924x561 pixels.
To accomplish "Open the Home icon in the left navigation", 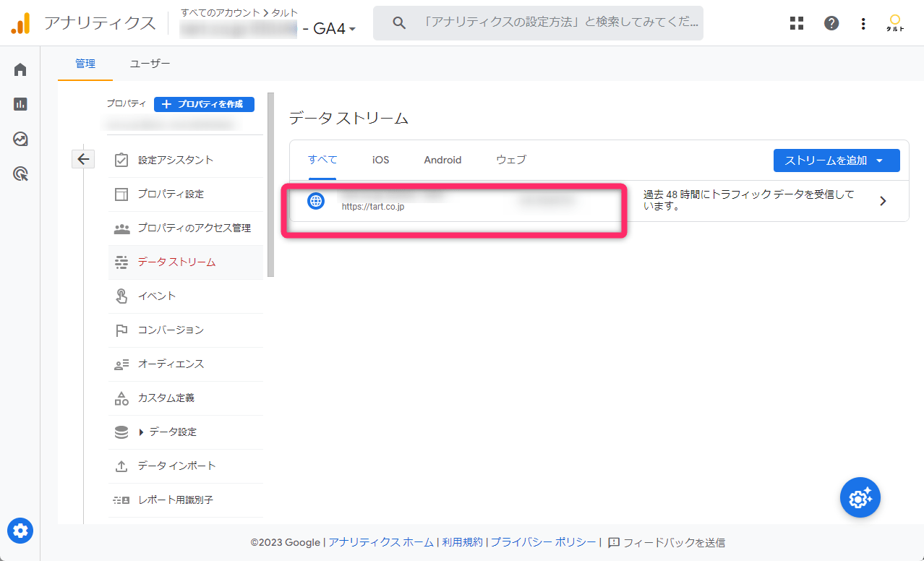I will point(20,69).
